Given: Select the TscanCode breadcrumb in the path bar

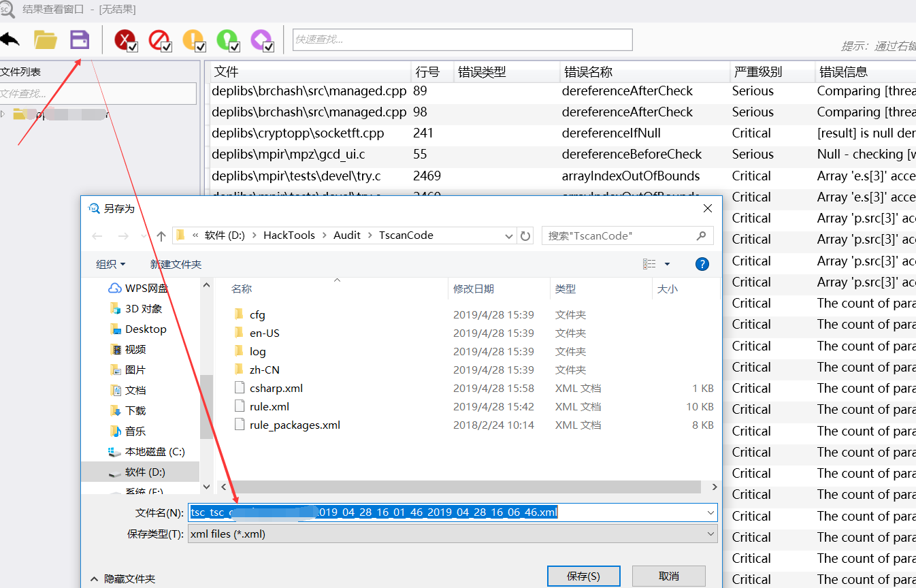Looking at the screenshot, I should tap(406, 235).
